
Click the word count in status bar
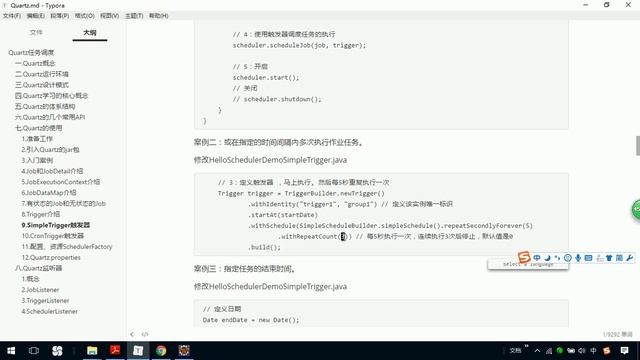pos(618,334)
